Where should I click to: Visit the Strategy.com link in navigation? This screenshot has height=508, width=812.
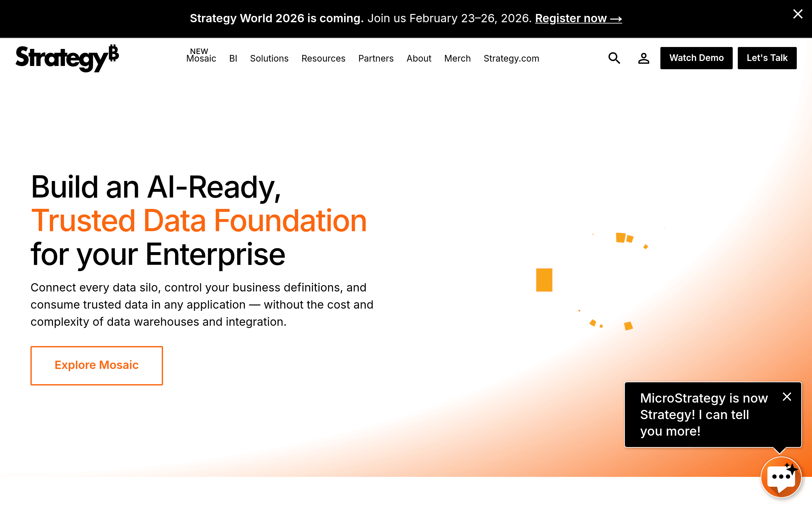(511, 58)
